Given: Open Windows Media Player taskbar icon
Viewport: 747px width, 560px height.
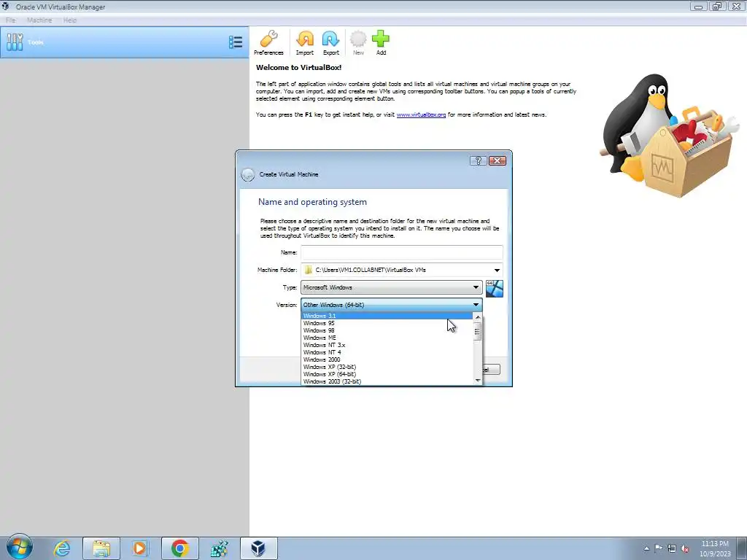Looking at the screenshot, I should pyautogui.click(x=140, y=548).
